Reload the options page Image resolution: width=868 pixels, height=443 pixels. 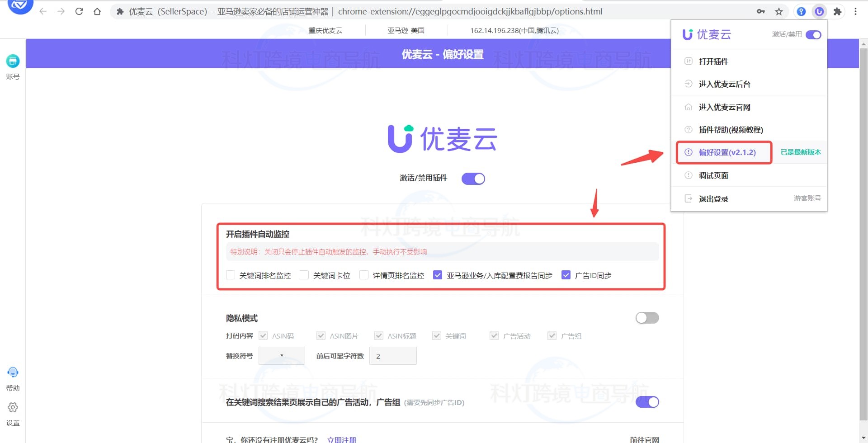(x=79, y=11)
